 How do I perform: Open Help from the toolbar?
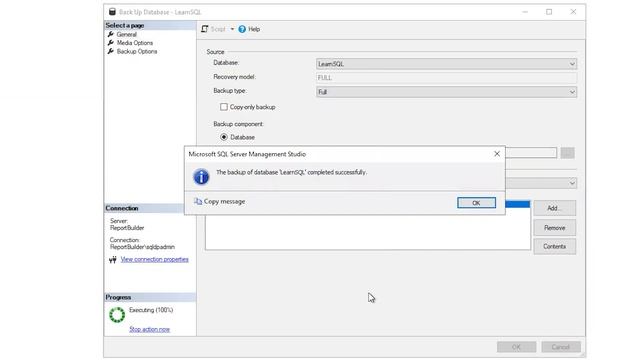click(x=249, y=29)
